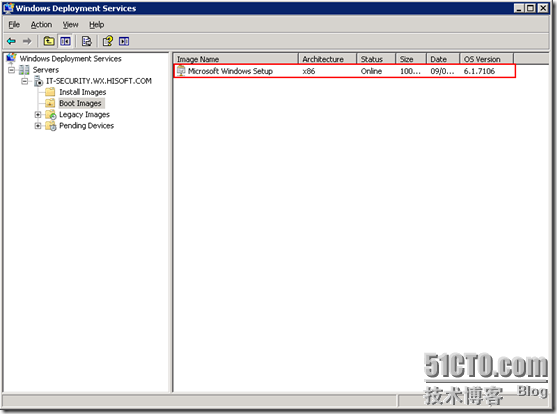Click the Forward arrow toolbar icon

[27, 41]
